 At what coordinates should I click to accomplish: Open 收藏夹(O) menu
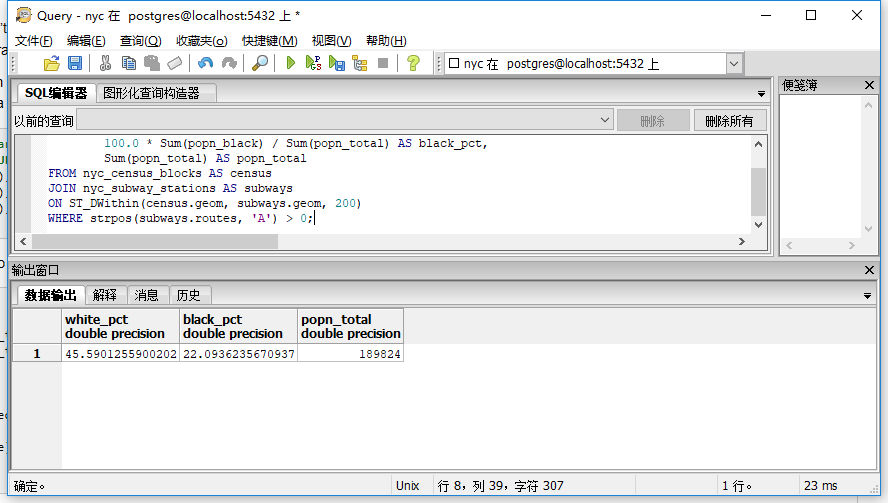click(x=202, y=41)
